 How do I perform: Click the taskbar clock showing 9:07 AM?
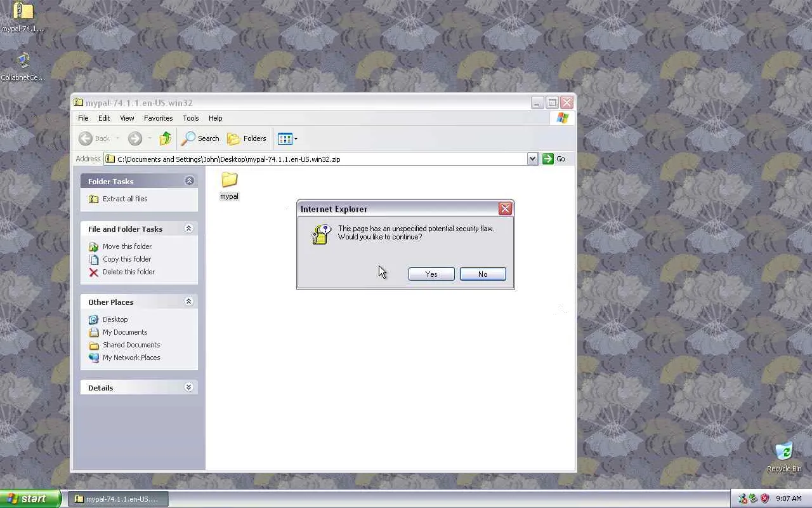click(789, 499)
